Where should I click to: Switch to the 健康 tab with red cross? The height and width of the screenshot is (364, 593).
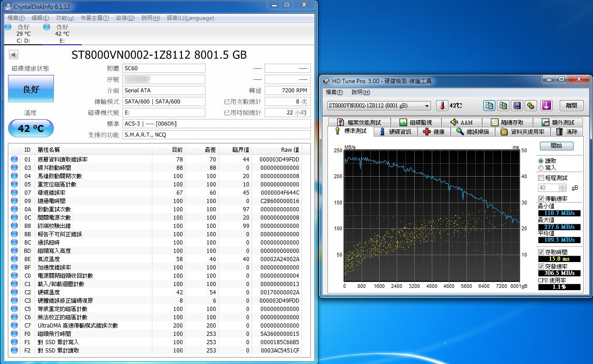pos(434,131)
